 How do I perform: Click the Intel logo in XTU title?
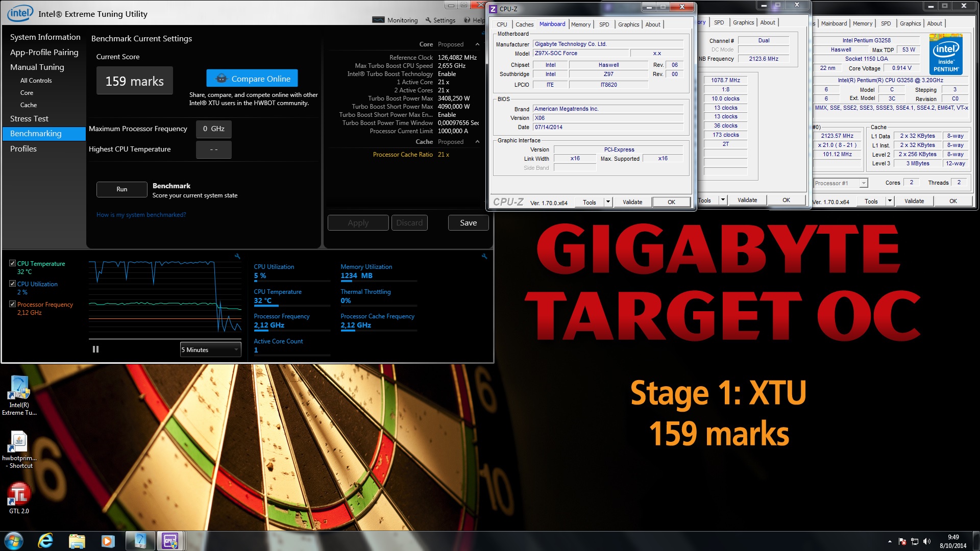pos(20,13)
